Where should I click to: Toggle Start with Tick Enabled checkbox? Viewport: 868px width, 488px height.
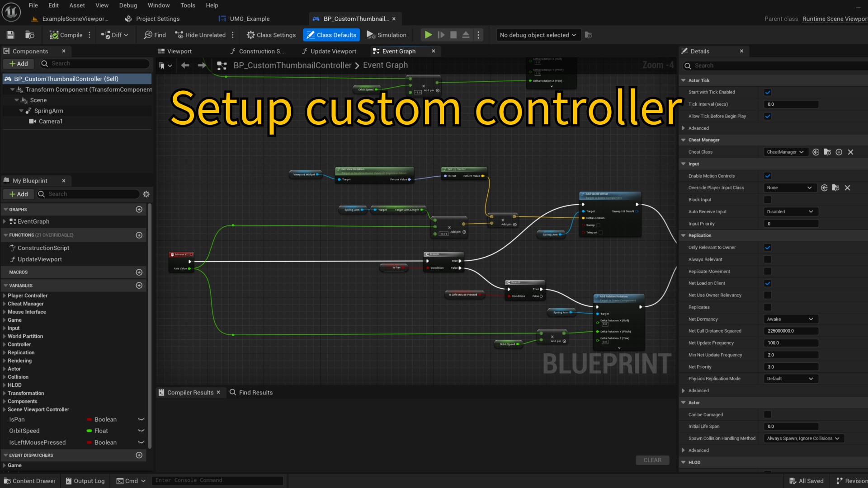click(768, 92)
